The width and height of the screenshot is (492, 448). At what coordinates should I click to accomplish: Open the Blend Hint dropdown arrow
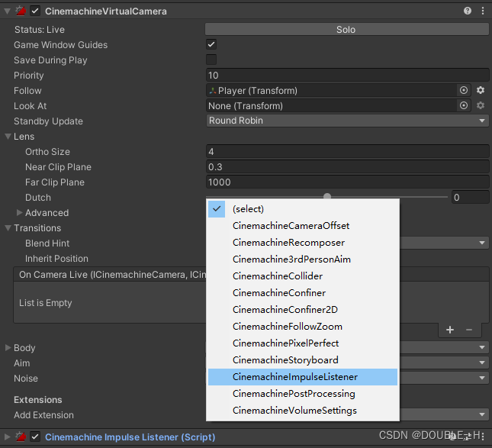[x=482, y=243]
